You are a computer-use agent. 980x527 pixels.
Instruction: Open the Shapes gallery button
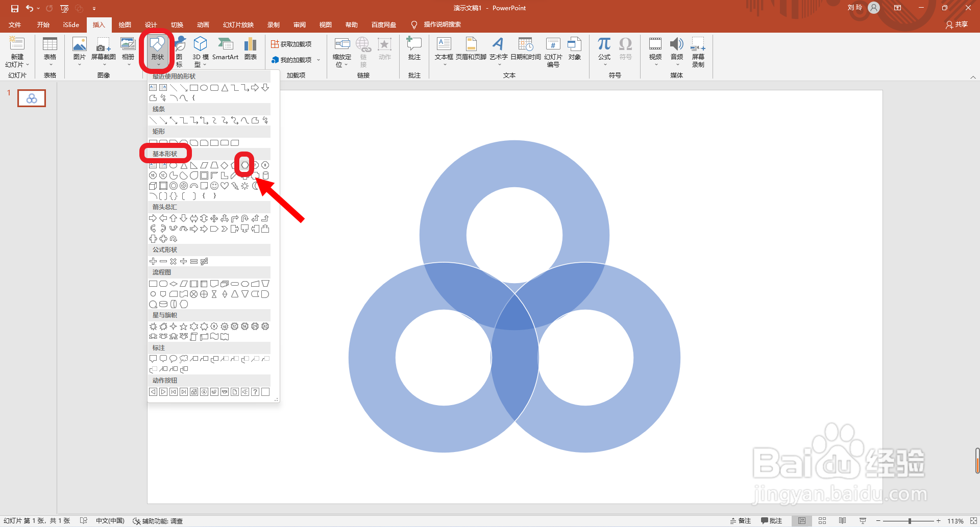[x=158, y=52]
